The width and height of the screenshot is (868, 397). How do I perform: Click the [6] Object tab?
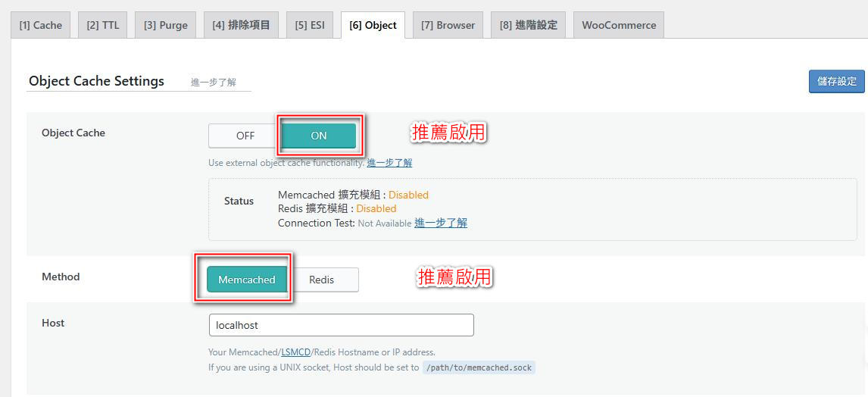pyautogui.click(x=373, y=25)
